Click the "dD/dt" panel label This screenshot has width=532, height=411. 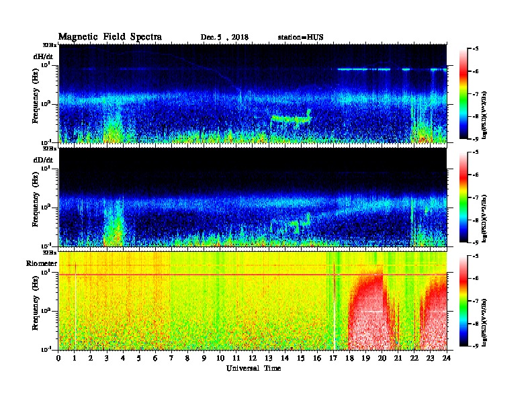point(43,160)
